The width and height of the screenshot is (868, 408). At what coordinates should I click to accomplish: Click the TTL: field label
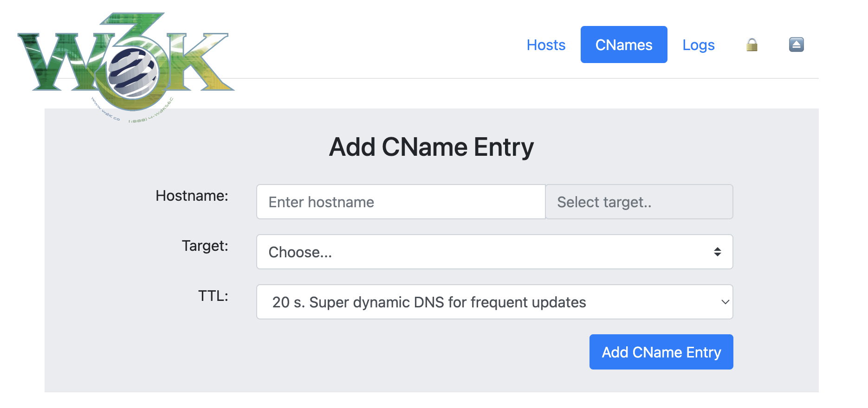point(213,296)
